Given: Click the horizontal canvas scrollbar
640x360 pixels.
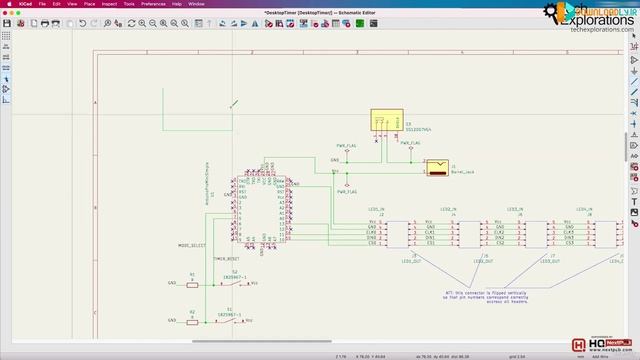Looking at the screenshot, I should click(262, 341).
